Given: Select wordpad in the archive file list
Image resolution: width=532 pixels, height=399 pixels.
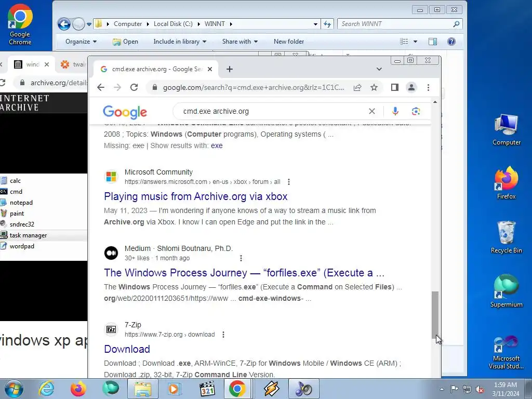Looking at the screenshot, I should (22, 246).
